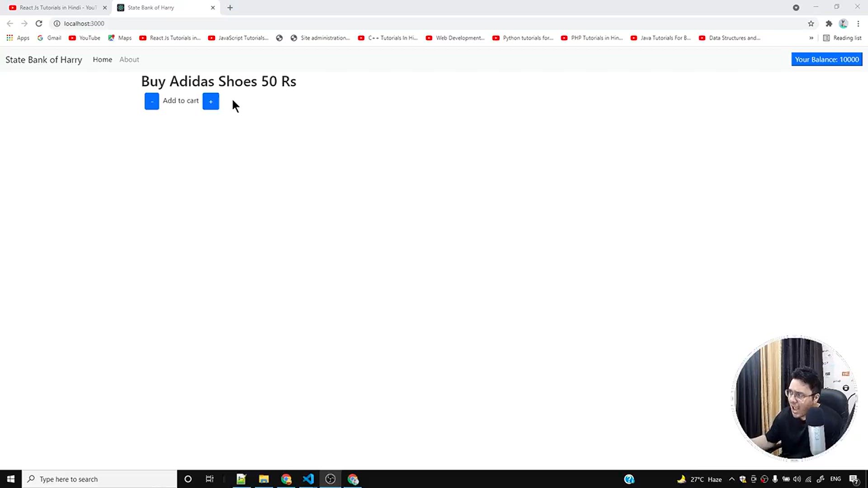Viewport: 868px width, 488px height.
Task: Open Java Tutorials For B... bookmark
Action: pos(661,38)
